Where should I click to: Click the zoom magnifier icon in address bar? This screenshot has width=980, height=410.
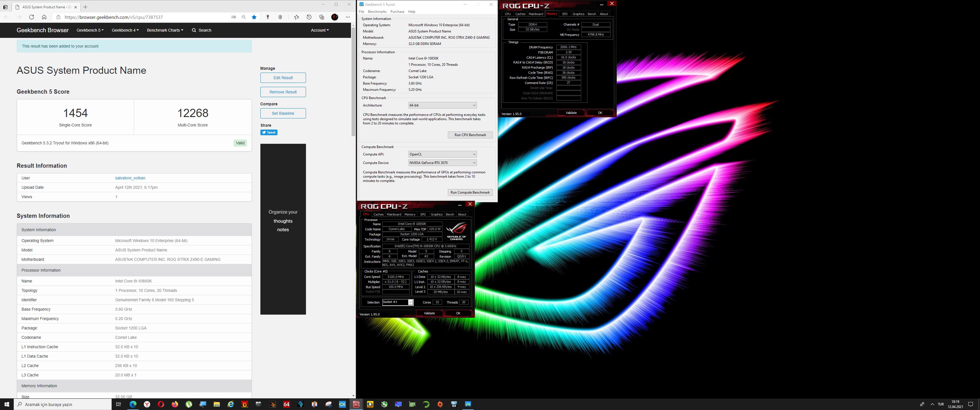(244, 17)
